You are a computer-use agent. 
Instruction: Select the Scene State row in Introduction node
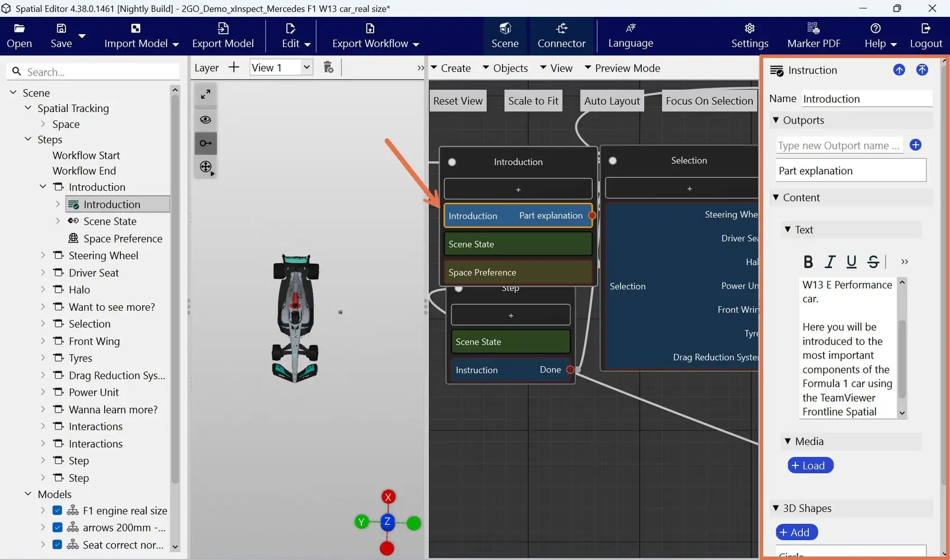pos(518,244)
